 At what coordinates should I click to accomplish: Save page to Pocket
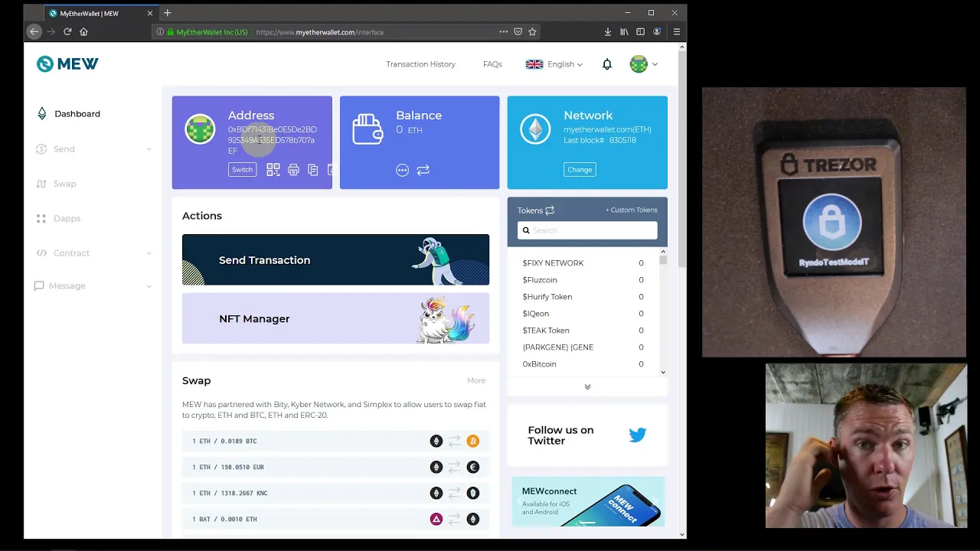pyautogui.click(x=518, y=31)
